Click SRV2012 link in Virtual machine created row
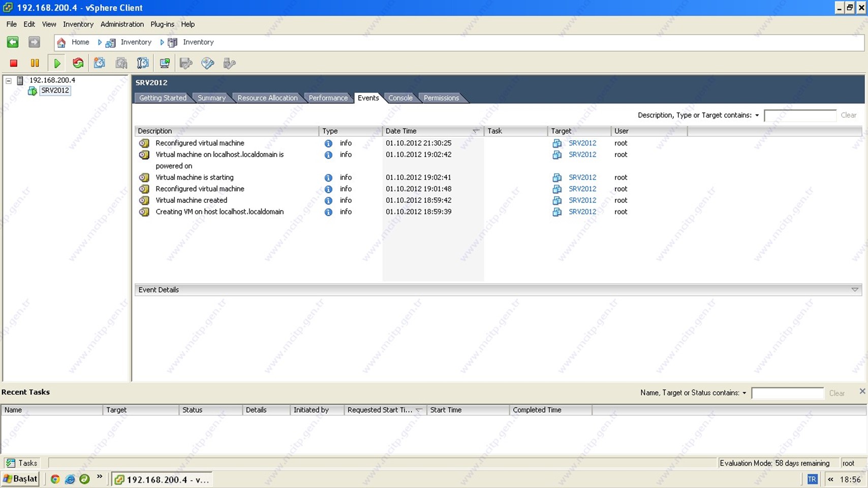Image resolution: width=868 pixels, height=488 pixels. click(x=582, y=200)
